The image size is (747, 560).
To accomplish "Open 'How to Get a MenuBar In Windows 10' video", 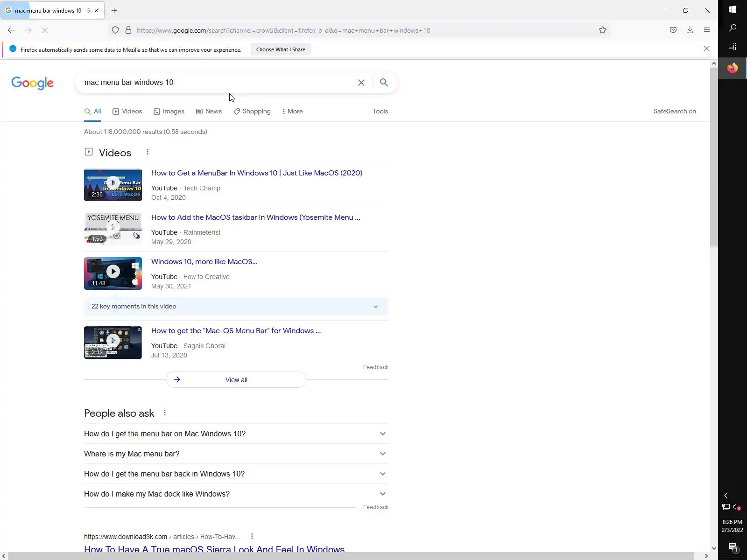I will (257, 173).
